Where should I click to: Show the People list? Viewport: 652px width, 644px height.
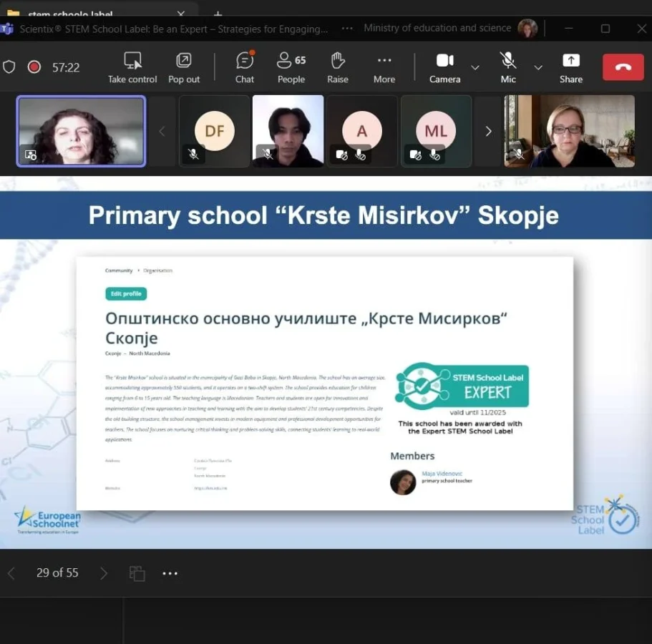tap(291, 67)
